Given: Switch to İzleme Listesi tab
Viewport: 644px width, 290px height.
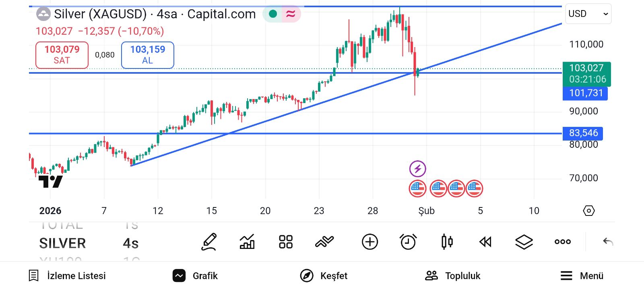Looking at the screenshot, I should [x=68, y=275].
